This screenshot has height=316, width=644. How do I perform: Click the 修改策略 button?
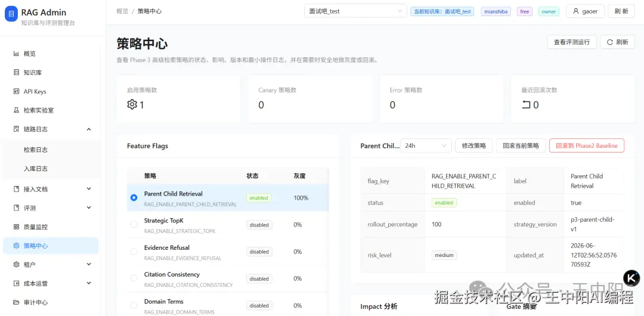click(474, 145)
